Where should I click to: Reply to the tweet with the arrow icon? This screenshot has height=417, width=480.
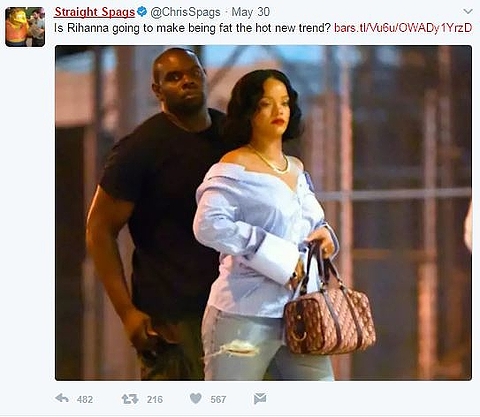click(x=62, y=398)
